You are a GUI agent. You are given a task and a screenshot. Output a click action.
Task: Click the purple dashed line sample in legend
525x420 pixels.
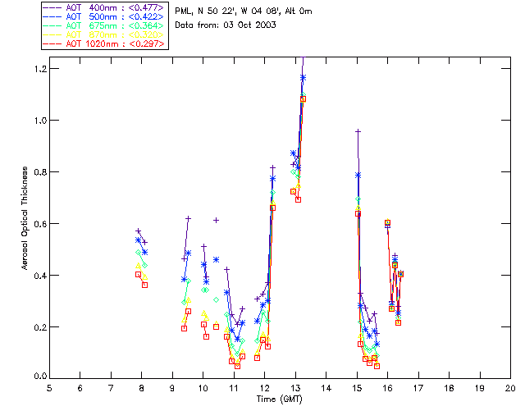(x=52, y=8)
